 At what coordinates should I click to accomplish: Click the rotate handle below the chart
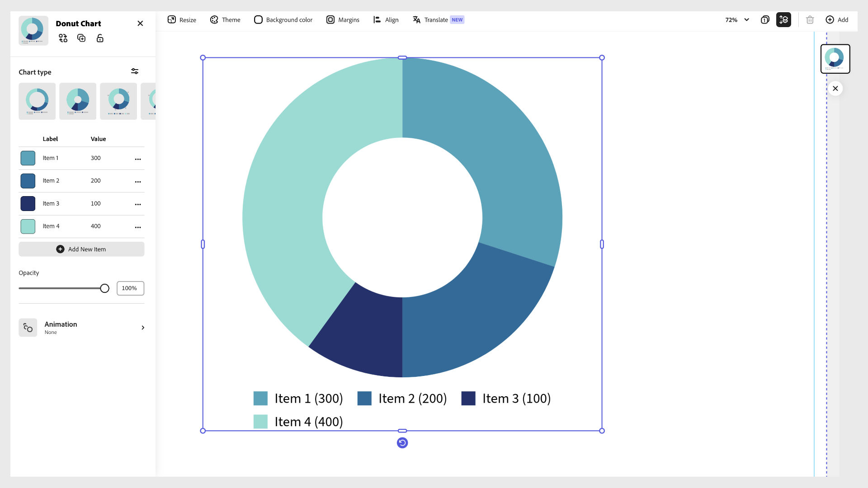pyautogui.click(x=402, y=443)
